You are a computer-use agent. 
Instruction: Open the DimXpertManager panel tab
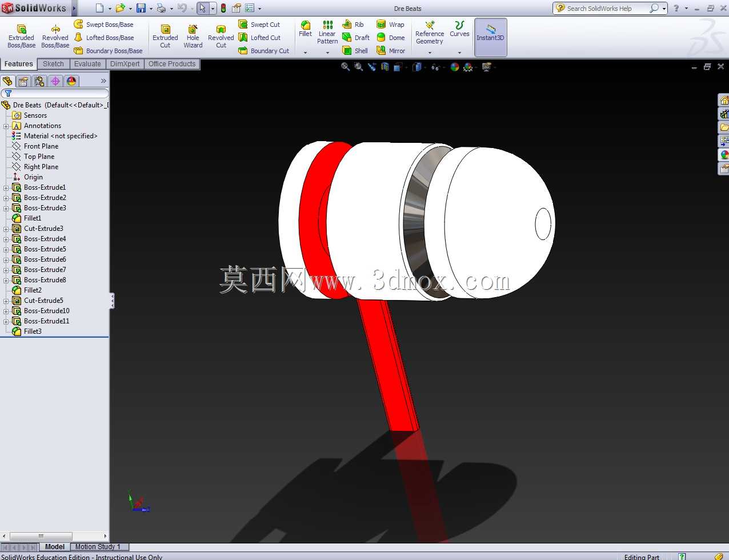[55, 81]
